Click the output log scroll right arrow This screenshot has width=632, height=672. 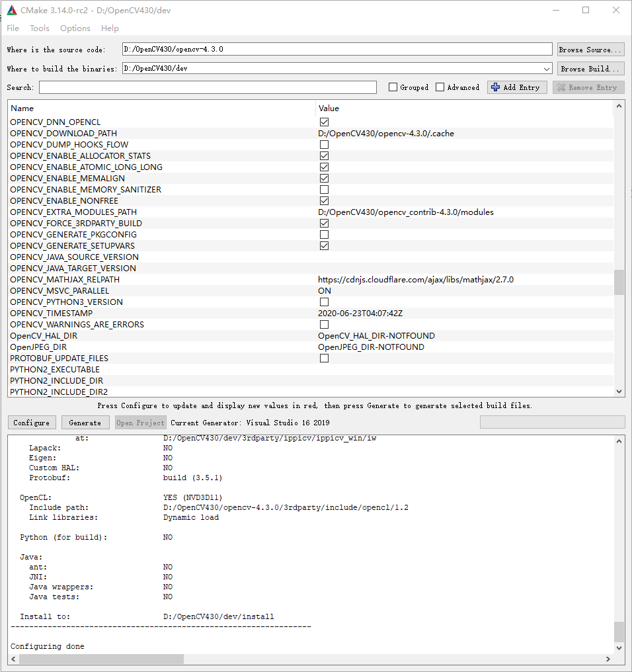click(608, 659)
